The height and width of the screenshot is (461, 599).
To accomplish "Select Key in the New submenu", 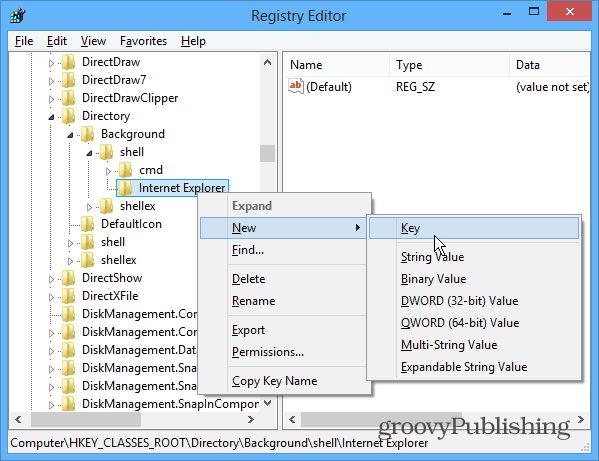I will [x=474, y=228].
